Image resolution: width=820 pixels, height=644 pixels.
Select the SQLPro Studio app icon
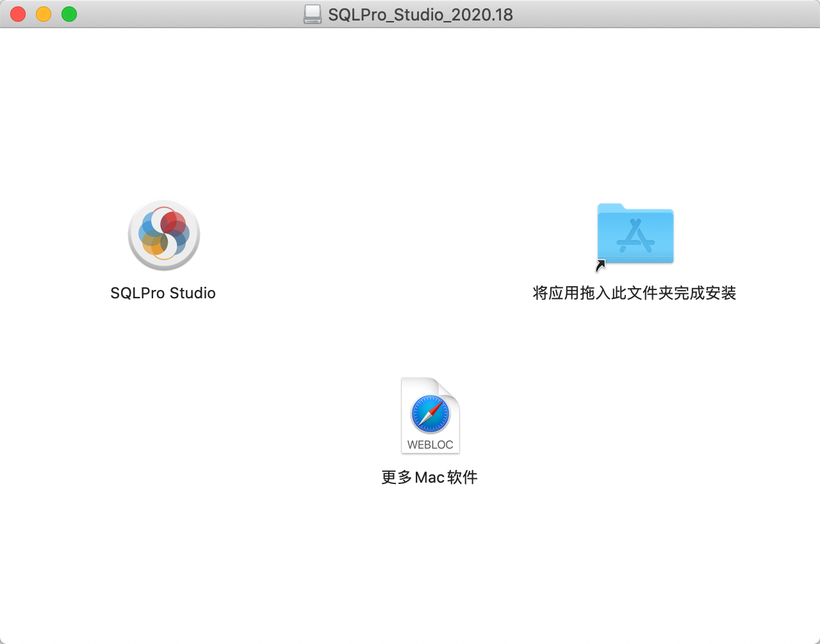164,235
